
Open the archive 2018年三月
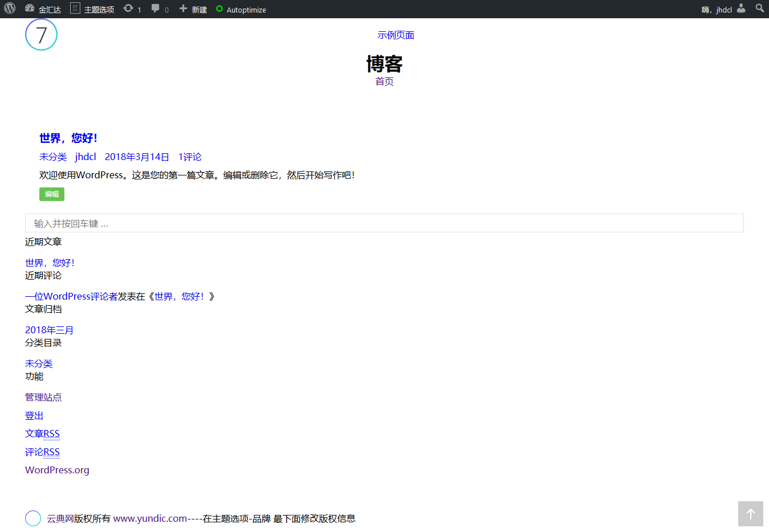click(x=48, y=329)
